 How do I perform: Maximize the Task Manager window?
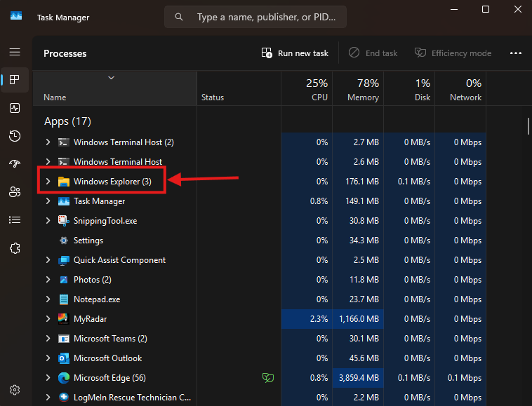pos(486,9)
